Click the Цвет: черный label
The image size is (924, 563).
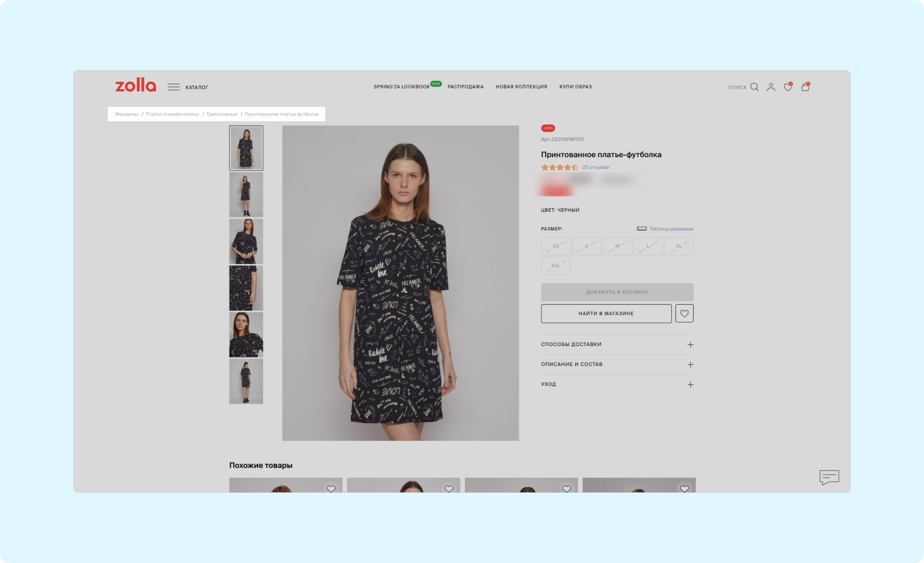point(560,210)
